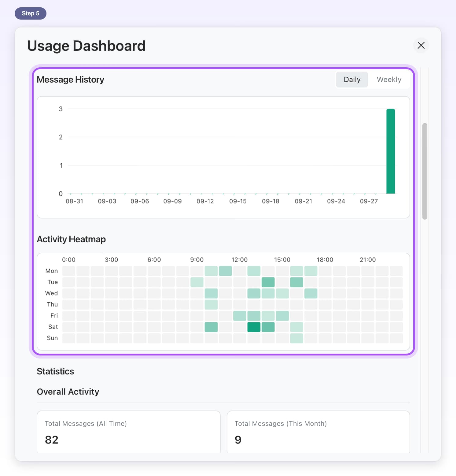Click the Total Messages (All Time) label
The height and width of the screenshot is (476, 456).
(86, 423)
